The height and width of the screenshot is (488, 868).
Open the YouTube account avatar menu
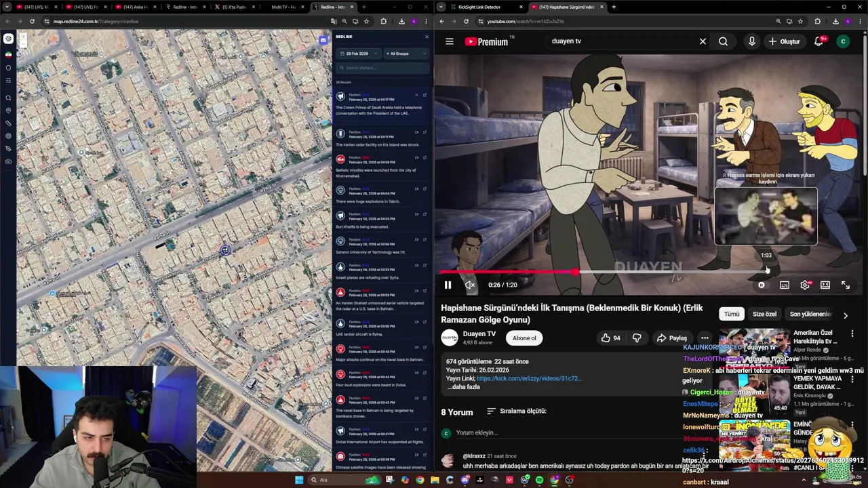(x=843, y=41)
